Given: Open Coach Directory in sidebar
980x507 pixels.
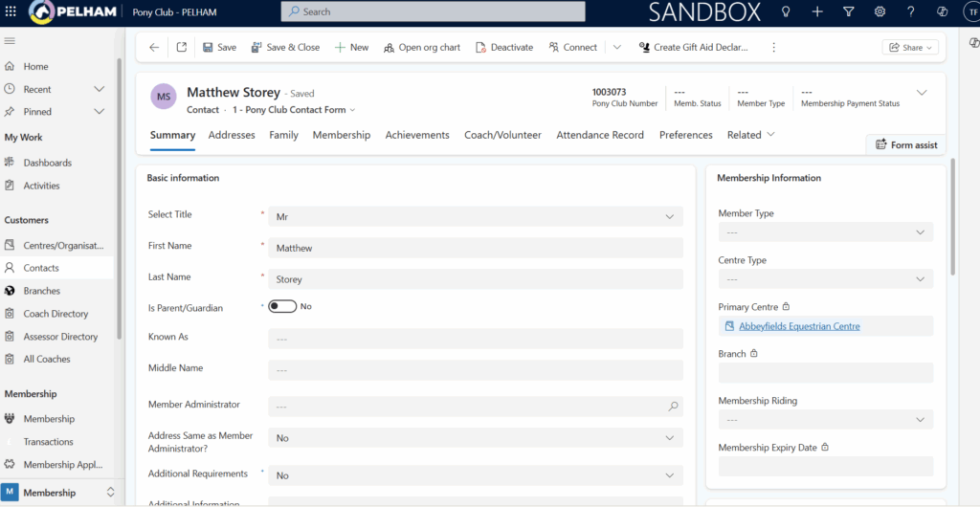Looking at the screenshot, I should point(56,314).
